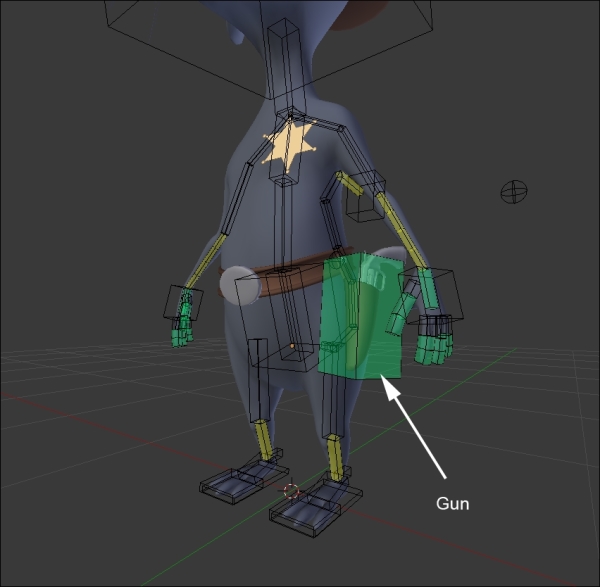Select the yellow forearm bone opposite the gun
Image resolution: width=600 pixels, height=587 pixels.
(205, 261)
